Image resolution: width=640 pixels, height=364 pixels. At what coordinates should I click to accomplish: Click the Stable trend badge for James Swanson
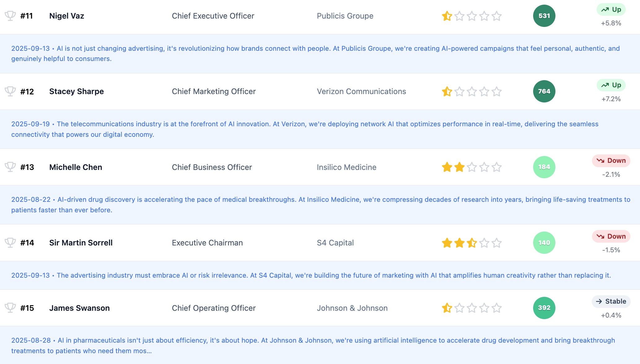pos(611,301)
